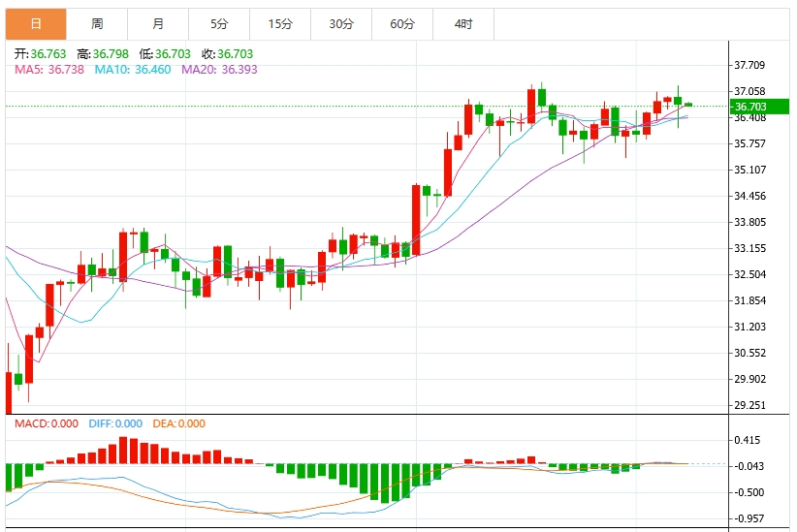Click the 35.757 price axis label
The image size is (797, 532).
[749, 143]
